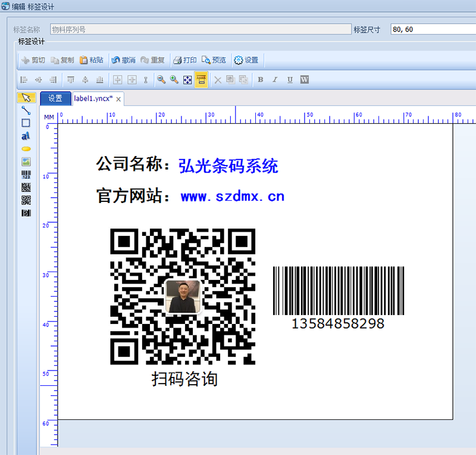Viewport: 476px width, 455px height.
Task: Select the arrow pointer tool
Action: point(26,98)
